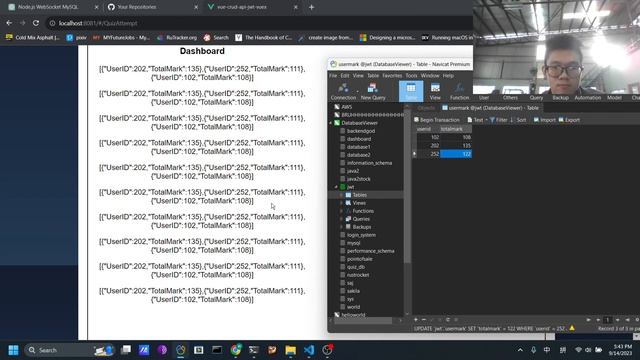Image resolution: width=640 pixels, height=360 pixels.
Task: Open Export wizard in table toolbar
Action: [569, 120]
